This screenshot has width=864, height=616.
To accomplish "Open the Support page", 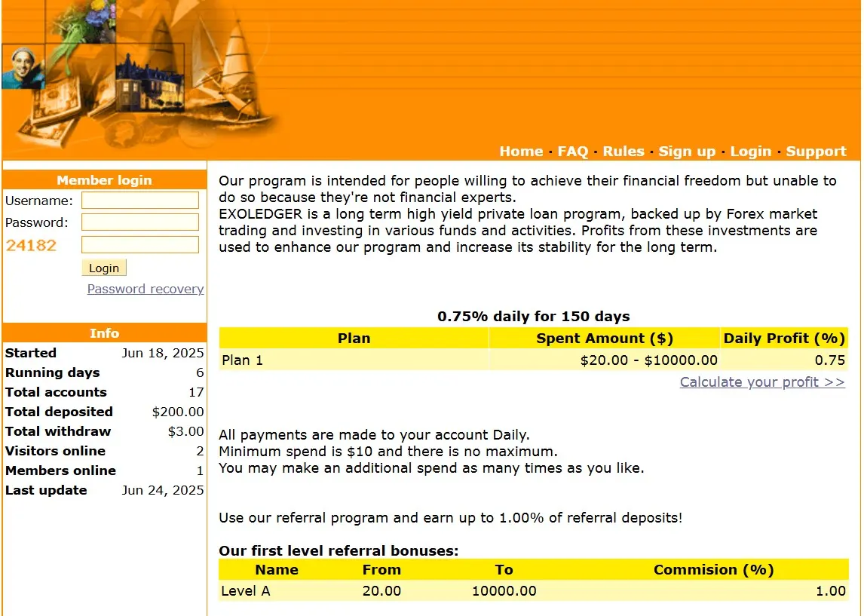I will tap(816, 152).
